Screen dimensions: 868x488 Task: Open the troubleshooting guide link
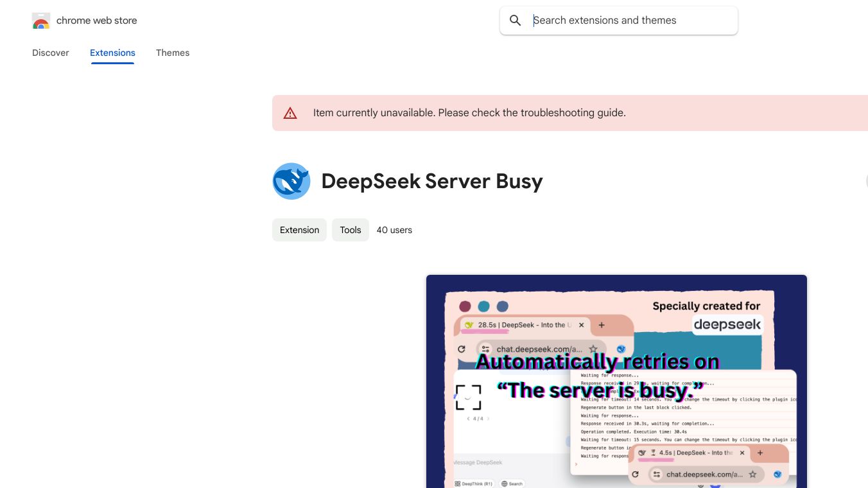click(x=573, y=113)
